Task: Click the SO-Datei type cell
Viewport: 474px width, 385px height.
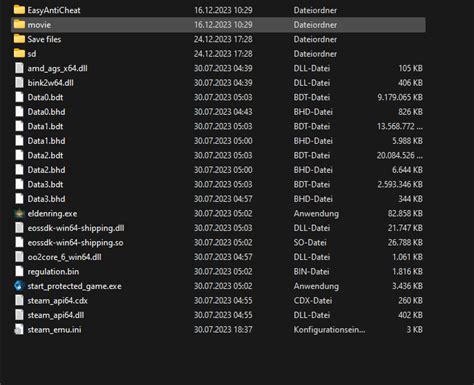Action: 310,242
